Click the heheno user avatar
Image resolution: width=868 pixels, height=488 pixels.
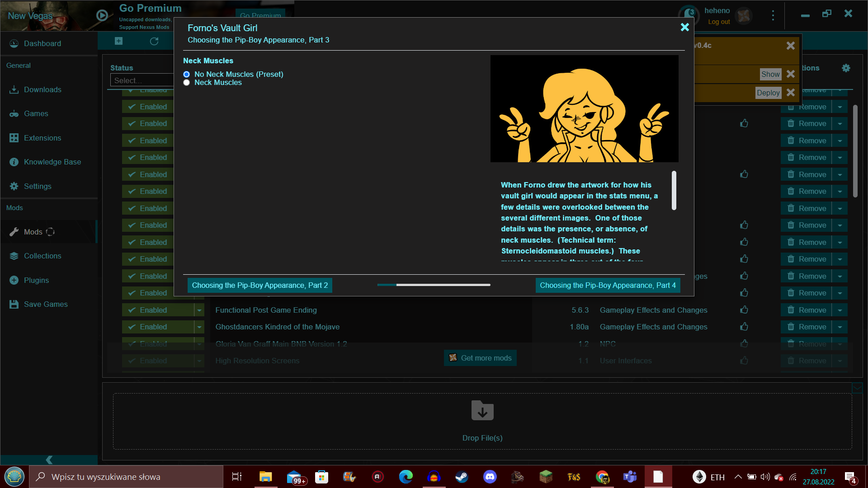click(x=744, y=16)
